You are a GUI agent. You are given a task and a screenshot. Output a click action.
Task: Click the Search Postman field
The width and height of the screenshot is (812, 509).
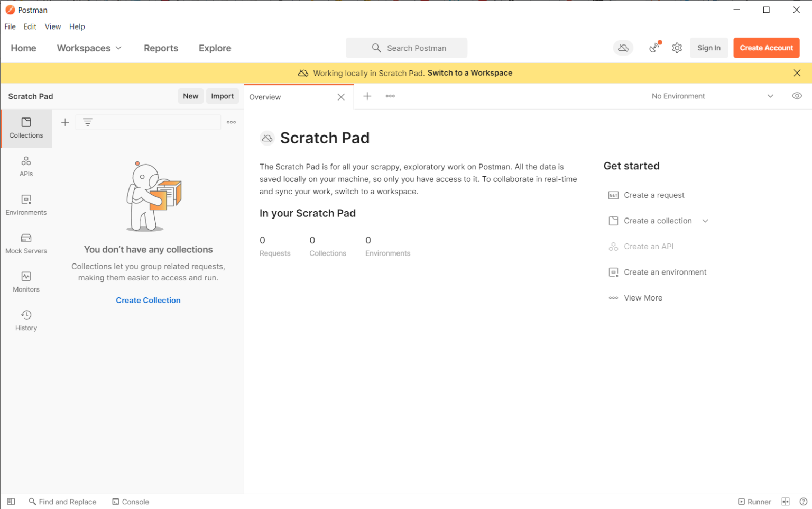(407, 48)
